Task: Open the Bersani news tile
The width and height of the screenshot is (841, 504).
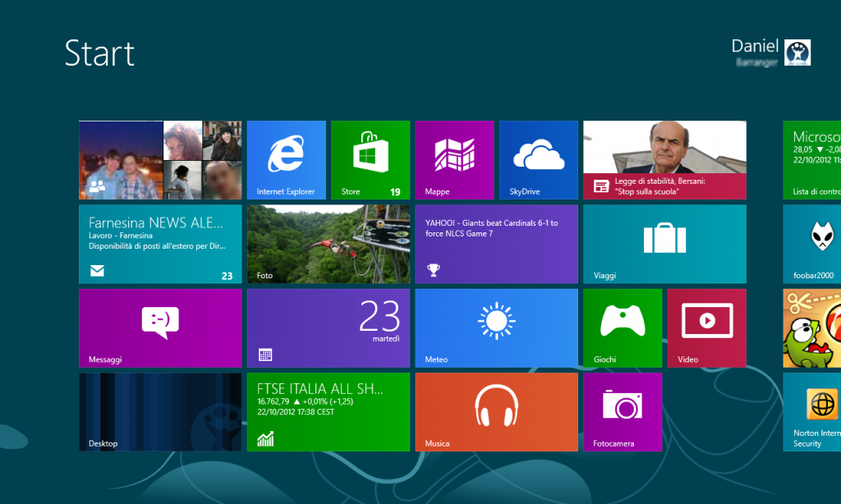Action: (665, 160)
